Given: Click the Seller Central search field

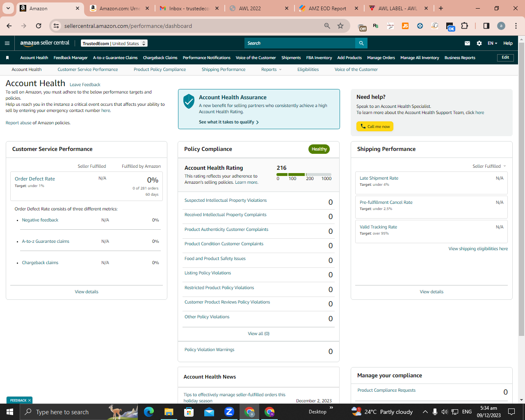Looking at the screenshot, I should [300, 43].
